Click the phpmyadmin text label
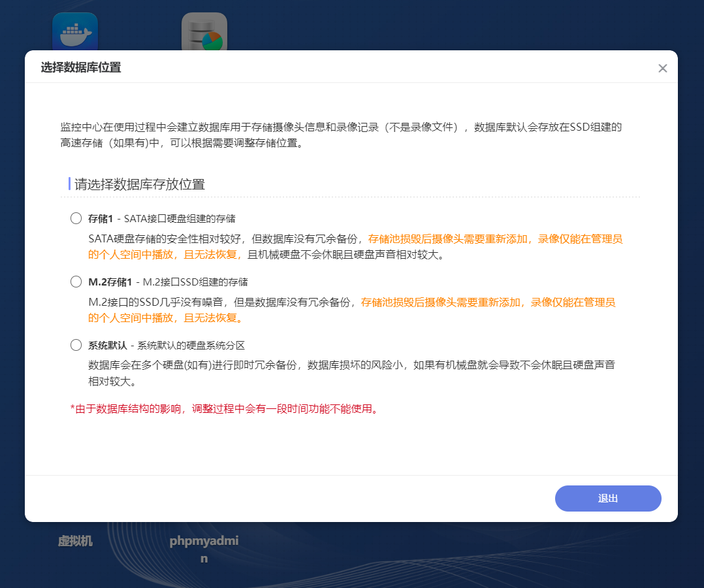The height and width of the screenshot is (588, 704). click(203, 547)
